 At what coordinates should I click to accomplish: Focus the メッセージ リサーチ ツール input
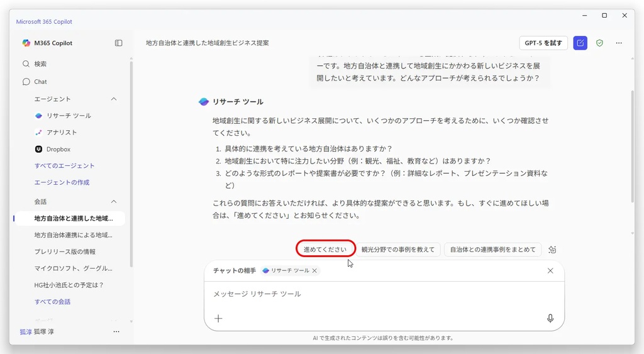pyautogui.click(x=384, y=294)
